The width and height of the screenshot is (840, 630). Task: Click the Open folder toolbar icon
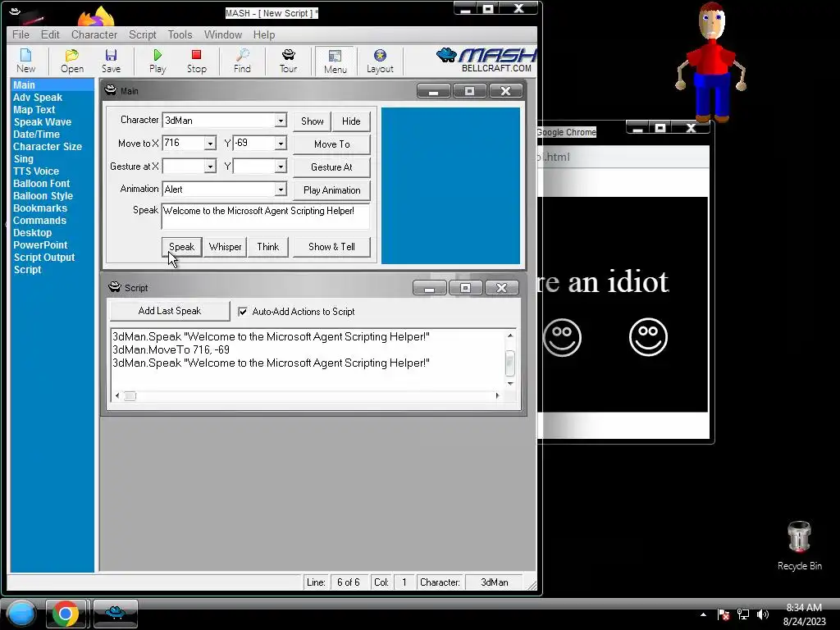coord(72,61)
